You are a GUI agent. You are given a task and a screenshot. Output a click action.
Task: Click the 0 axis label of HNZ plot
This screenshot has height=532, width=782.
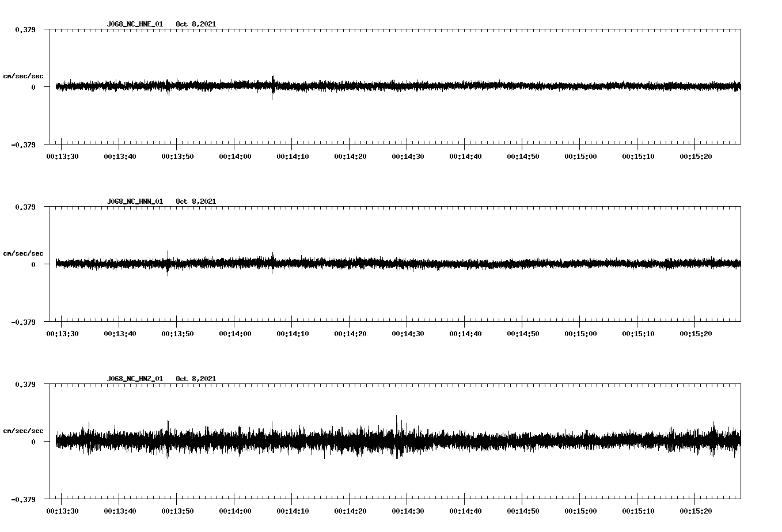pos(33,442)
